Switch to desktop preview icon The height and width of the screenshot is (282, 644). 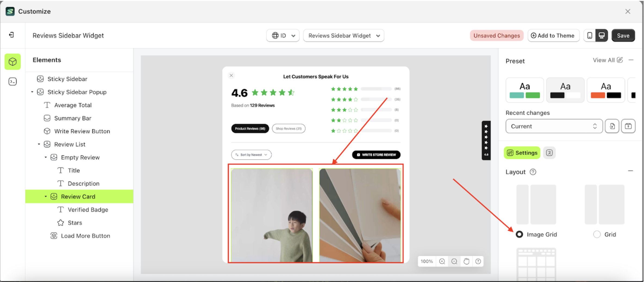(602, 36)
